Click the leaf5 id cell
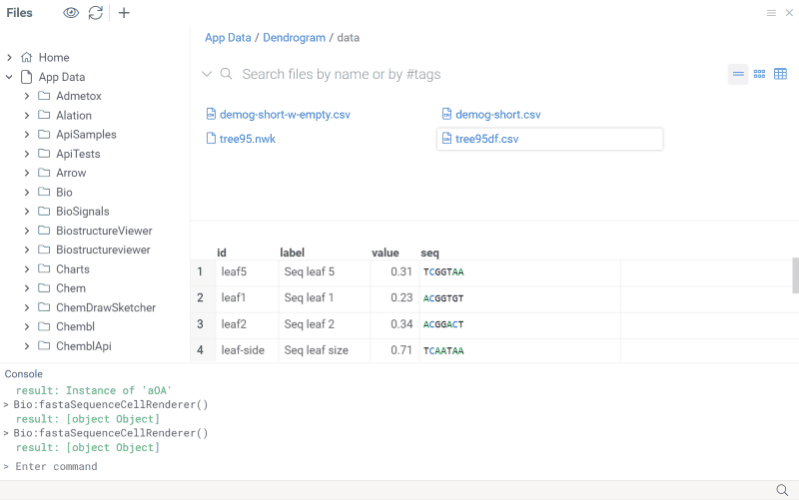 [x=248, y=272]
